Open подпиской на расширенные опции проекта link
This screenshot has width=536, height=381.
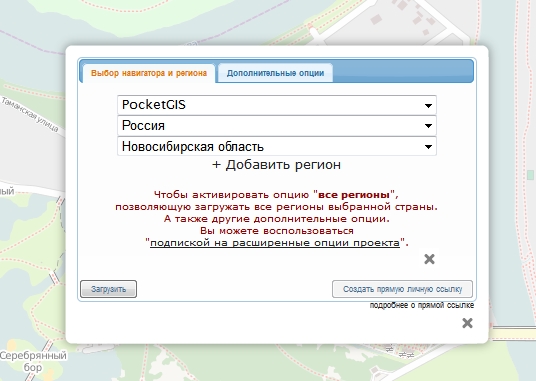point(275,243)
